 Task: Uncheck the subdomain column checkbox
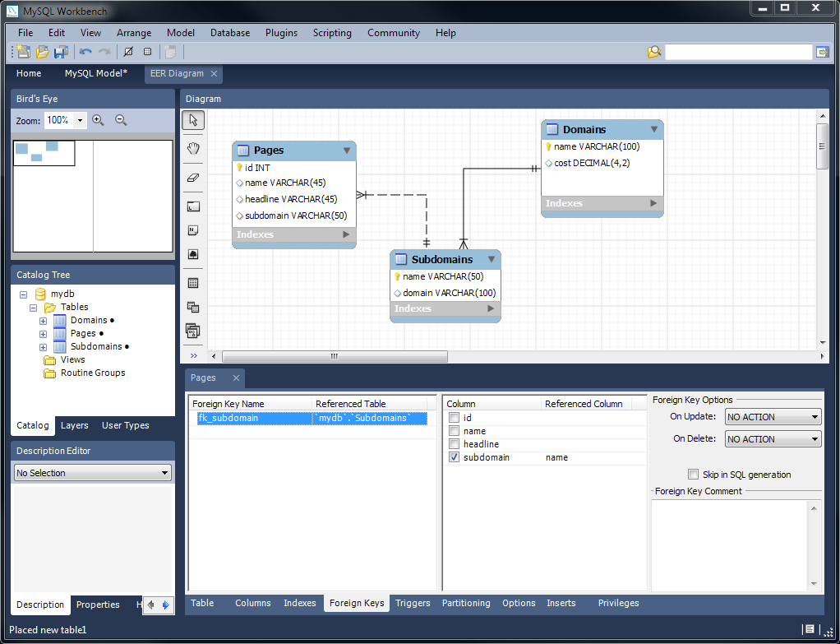tap(455, 457)
